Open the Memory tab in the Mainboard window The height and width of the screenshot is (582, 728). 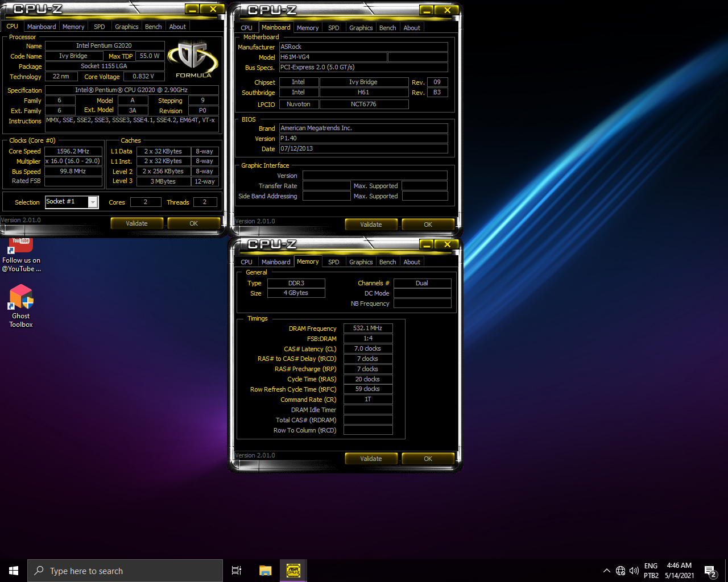point(308,28)
